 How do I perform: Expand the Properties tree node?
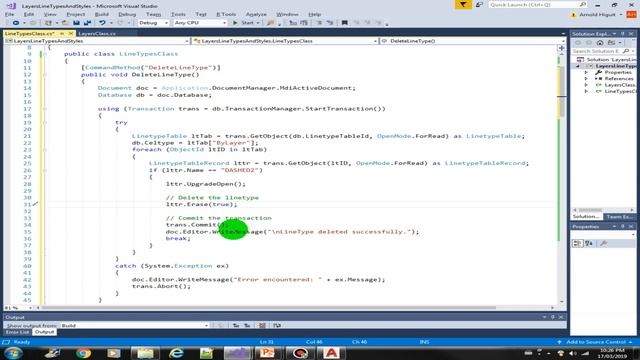pos(586,72)
